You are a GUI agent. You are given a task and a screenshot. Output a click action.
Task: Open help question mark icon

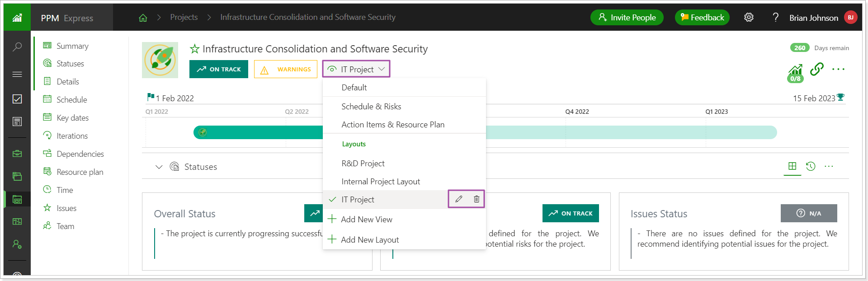(x=776, y=17)
